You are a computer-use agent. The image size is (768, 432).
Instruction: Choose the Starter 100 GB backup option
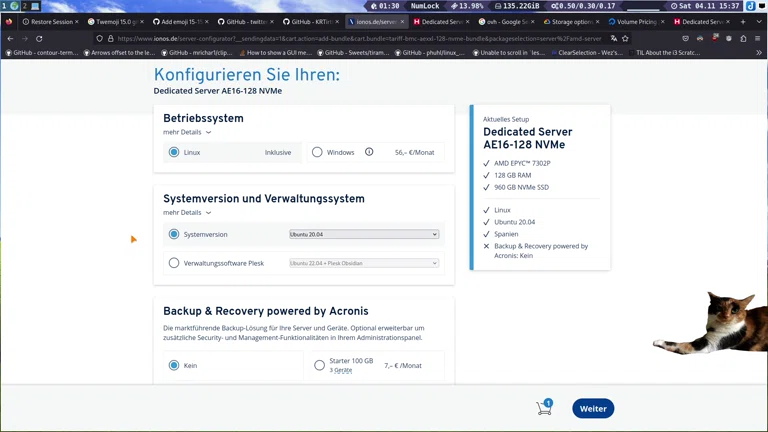pos(320,365)
